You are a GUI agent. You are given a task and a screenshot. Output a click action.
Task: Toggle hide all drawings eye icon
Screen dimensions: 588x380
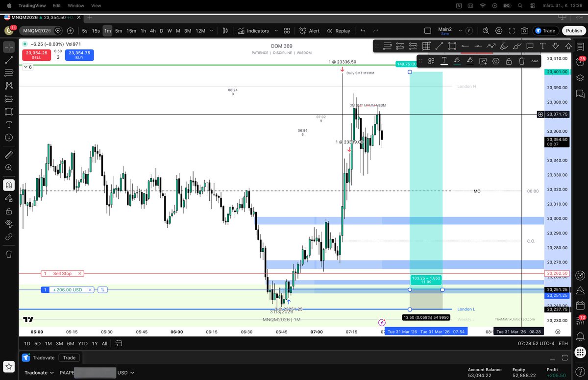point(9,224)
